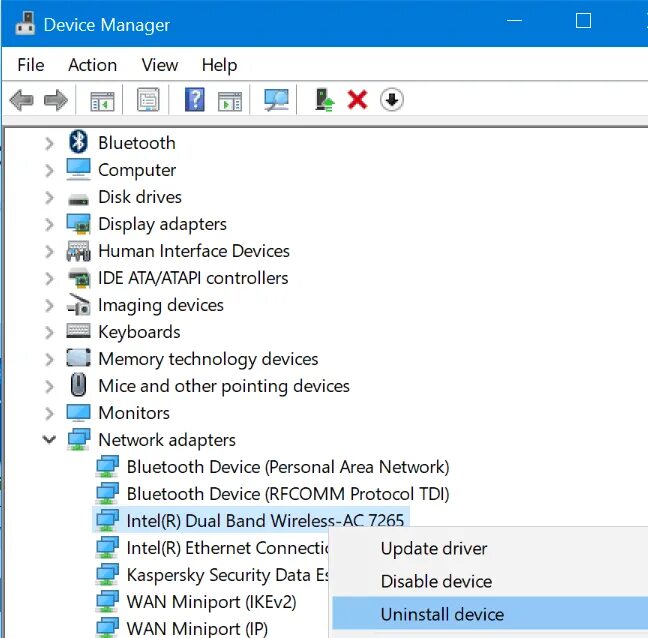The image size is (648, 638).
Task: Expand IDE ATA/ATAPI controllers category
Action: [x=49, y=279]
